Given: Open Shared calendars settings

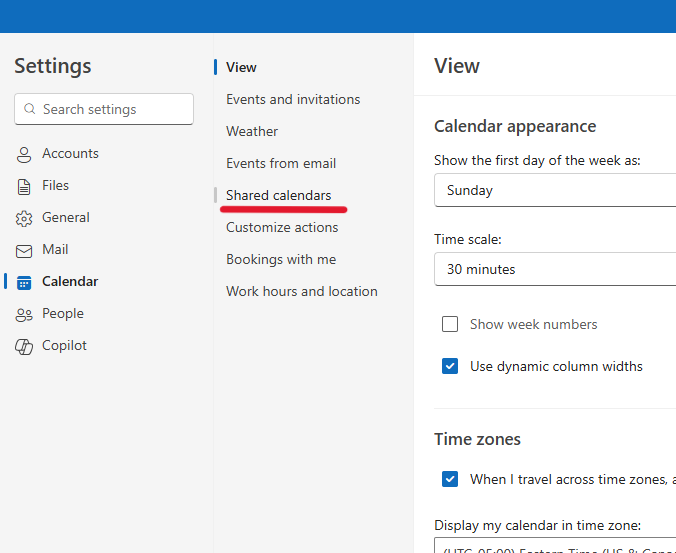Looking at the screenshot, I should tap(278, 195).
